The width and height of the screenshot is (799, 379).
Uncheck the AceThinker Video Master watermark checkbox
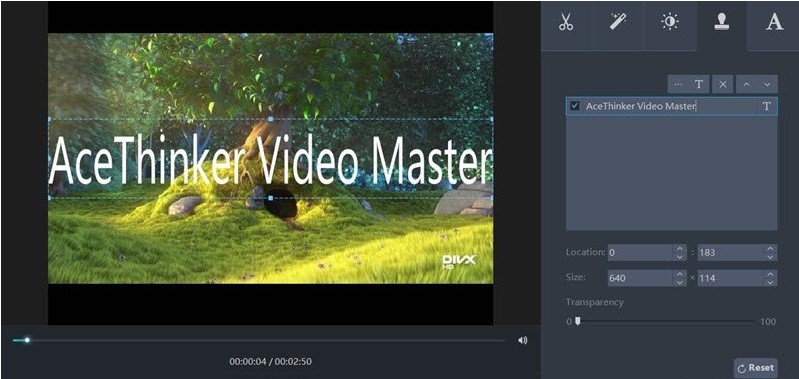575,106
